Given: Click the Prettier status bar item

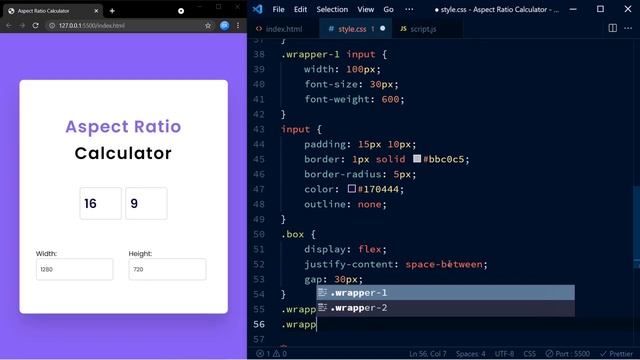Looking at the screenshot, I should (x=616, y=354).
